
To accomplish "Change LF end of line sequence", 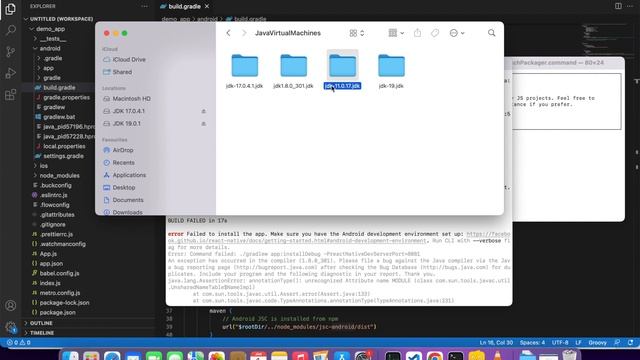I will coord(578,342).
